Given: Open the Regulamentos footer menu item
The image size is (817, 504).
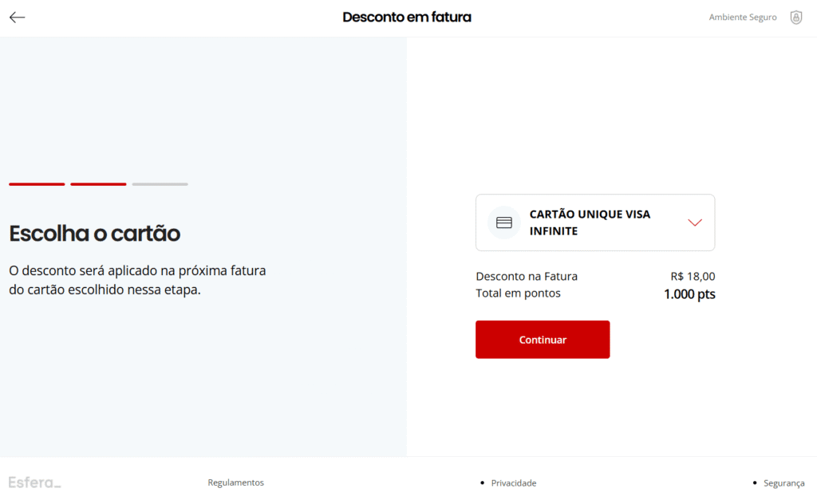Looking at the screenshot, I should 235,482.
